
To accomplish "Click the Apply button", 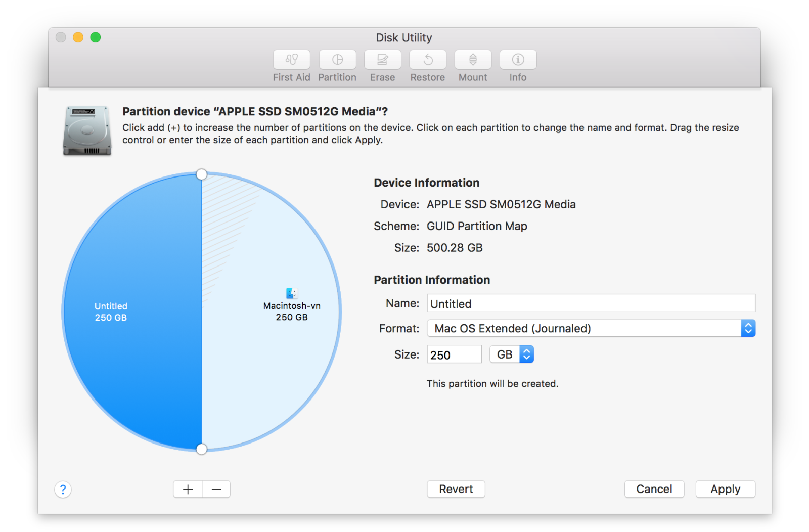I will (x=725, y=489).
